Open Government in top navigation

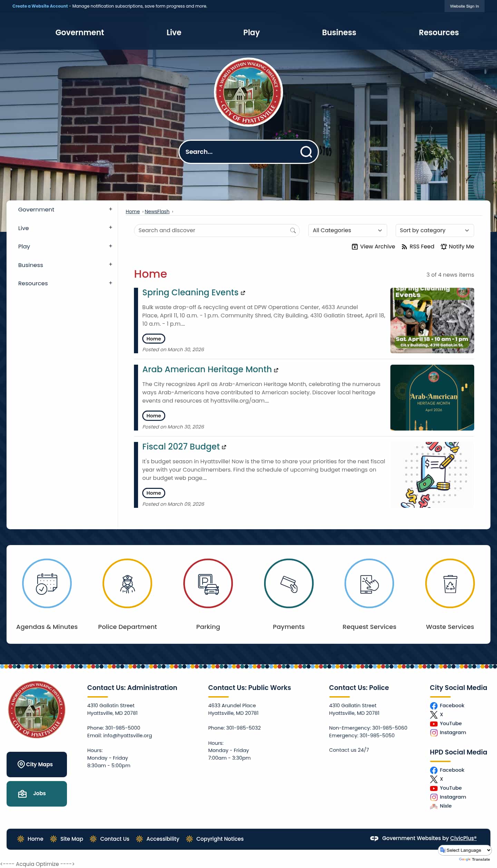[79, 32]
